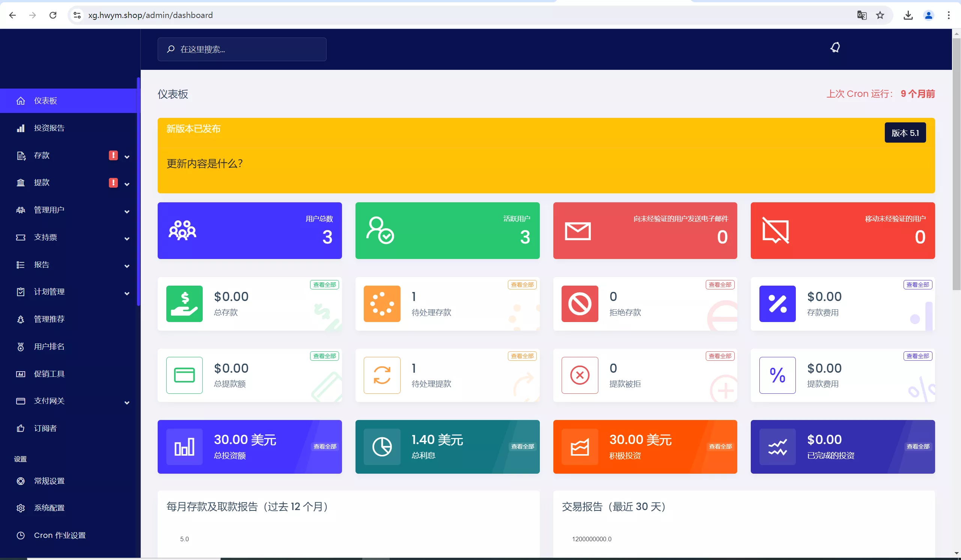Click the Google Translate icon in address bar
This screenshot has height=560, width=961.
point(862,15)
